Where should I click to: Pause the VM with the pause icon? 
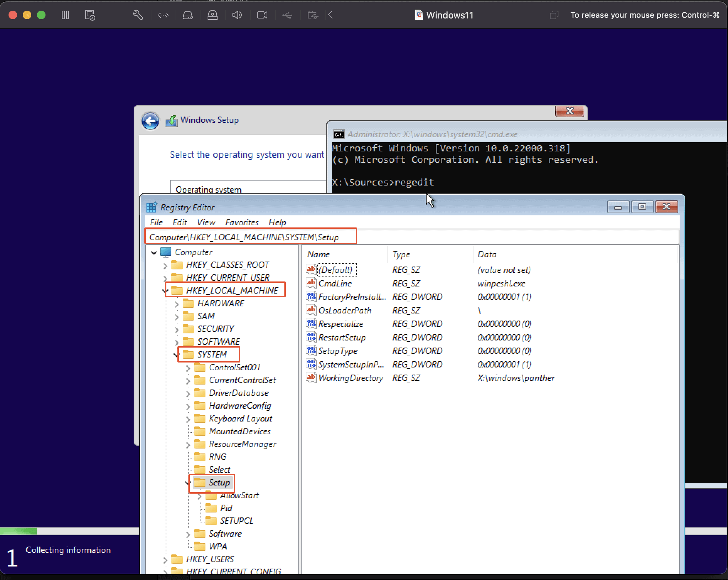click(65, 15)
